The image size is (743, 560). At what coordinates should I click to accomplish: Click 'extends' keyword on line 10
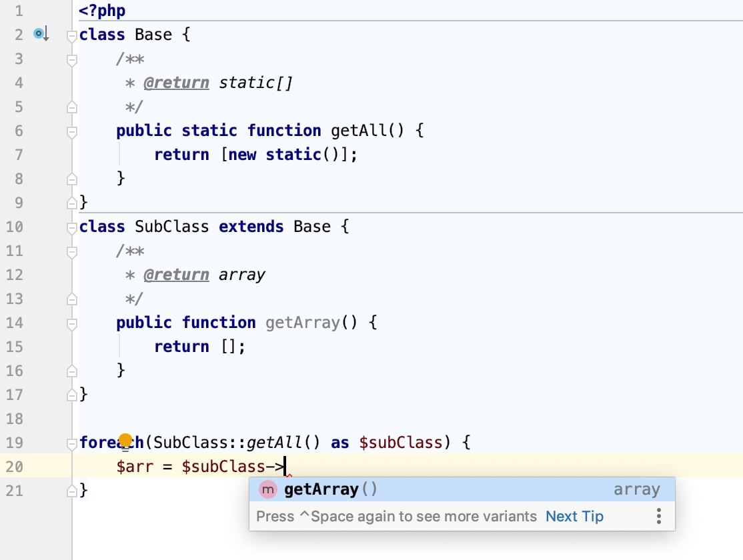pos(251,227)
